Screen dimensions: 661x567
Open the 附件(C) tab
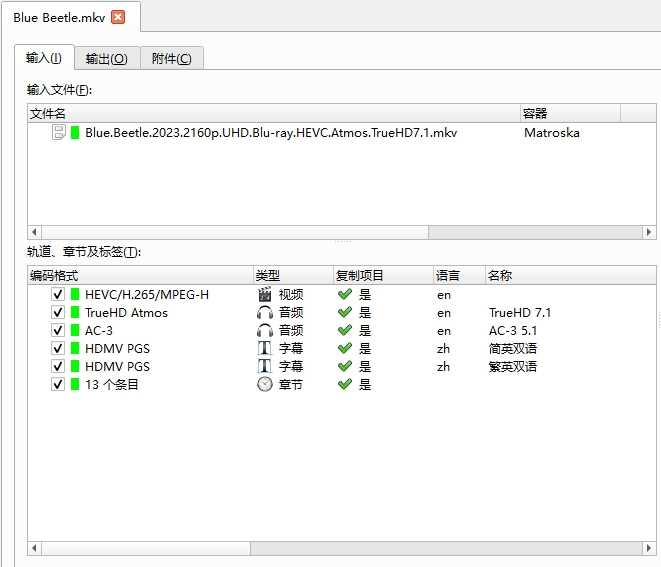tap(172, 59)
